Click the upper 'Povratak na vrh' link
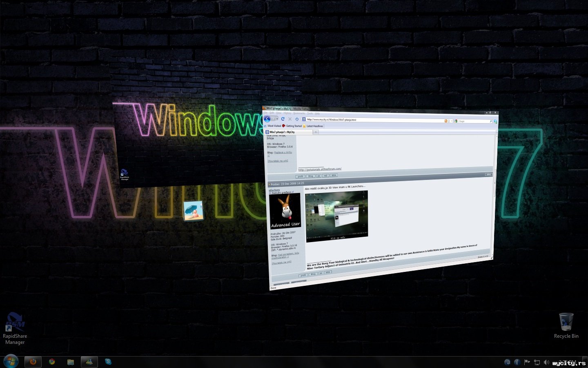The width and height of the screenshot is (588, 368). pos(278,161)
